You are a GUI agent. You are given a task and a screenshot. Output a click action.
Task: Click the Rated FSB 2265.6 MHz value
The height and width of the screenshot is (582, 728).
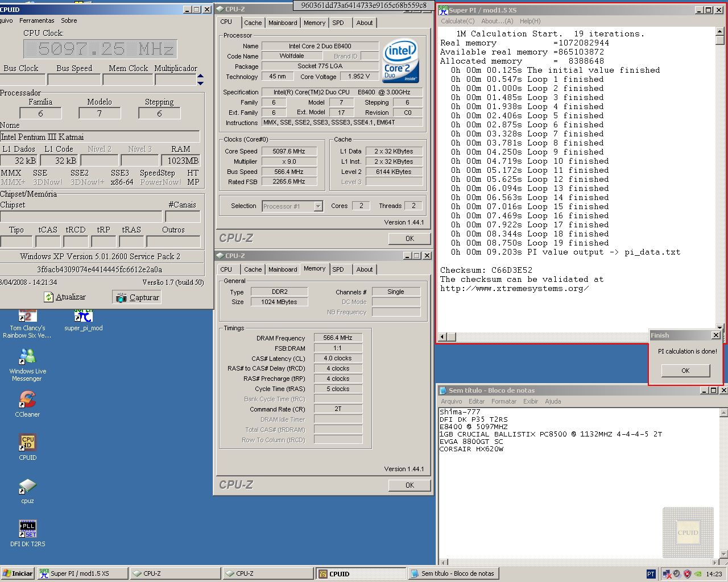[x=289, y=182]
